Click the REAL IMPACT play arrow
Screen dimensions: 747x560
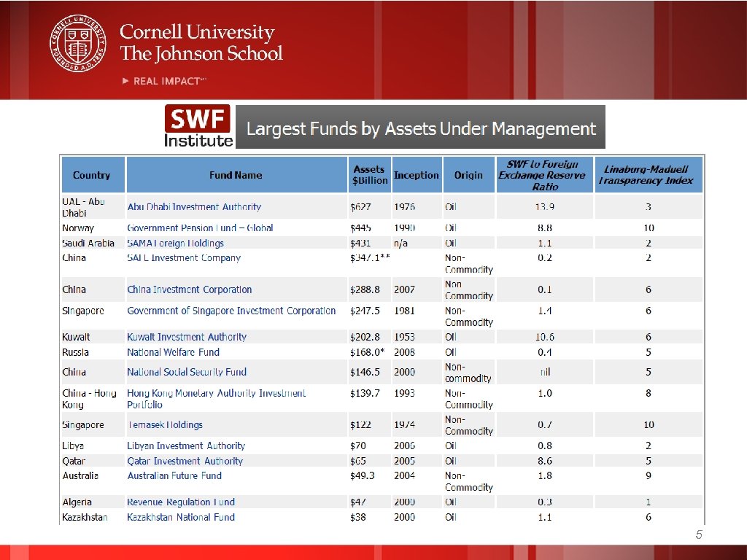[x=125, y=81]
